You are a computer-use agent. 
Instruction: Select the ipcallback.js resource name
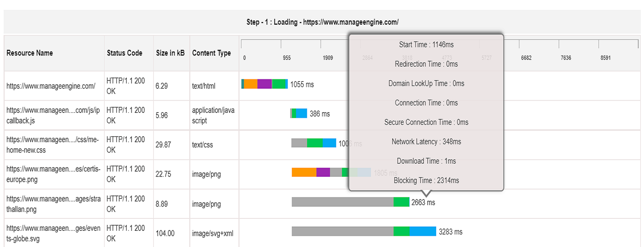click(x=53, y=115)
